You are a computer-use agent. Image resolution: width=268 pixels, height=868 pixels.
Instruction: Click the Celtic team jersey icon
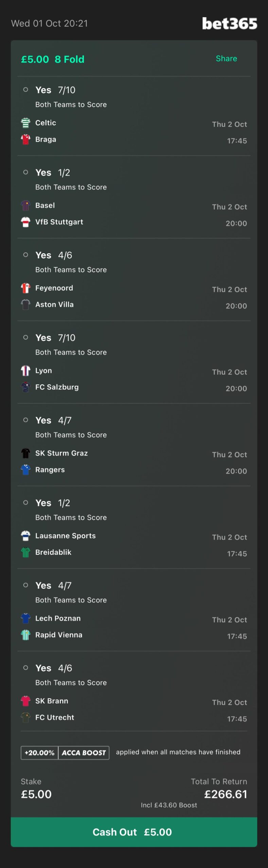pyautogui.click(x=25, y=123)
